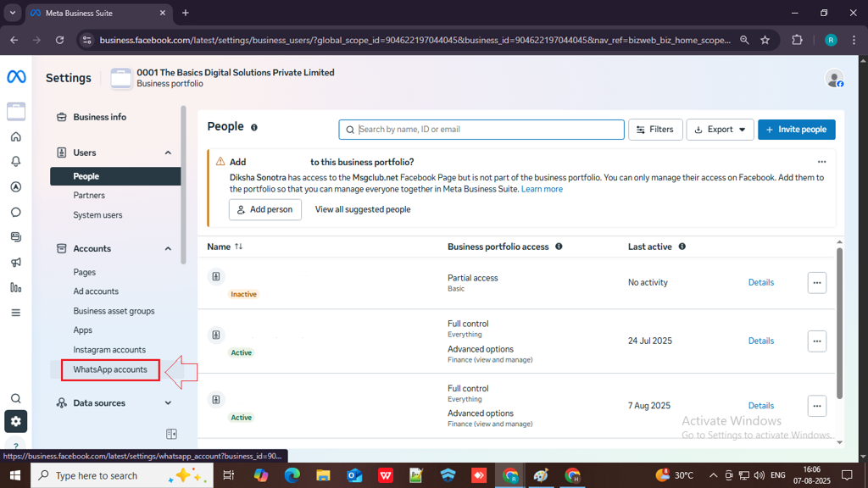Open more options for 7 Aug 2025 row
Viewport: 868px width, 488px height.
(817, 406)
